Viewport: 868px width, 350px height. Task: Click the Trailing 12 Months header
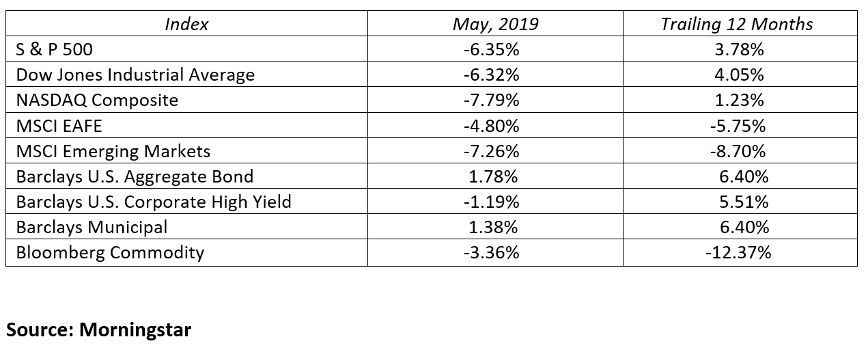click(737, 24)
